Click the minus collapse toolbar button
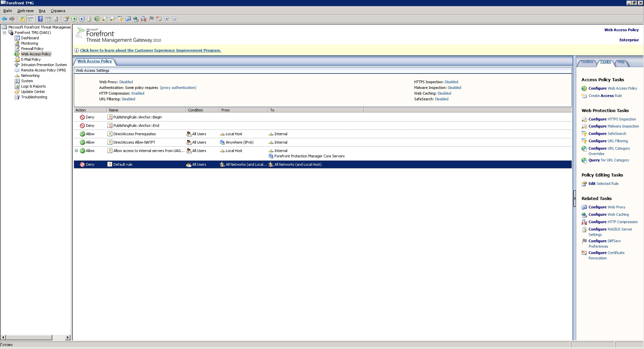644x349 pixels. coord(174,19)
